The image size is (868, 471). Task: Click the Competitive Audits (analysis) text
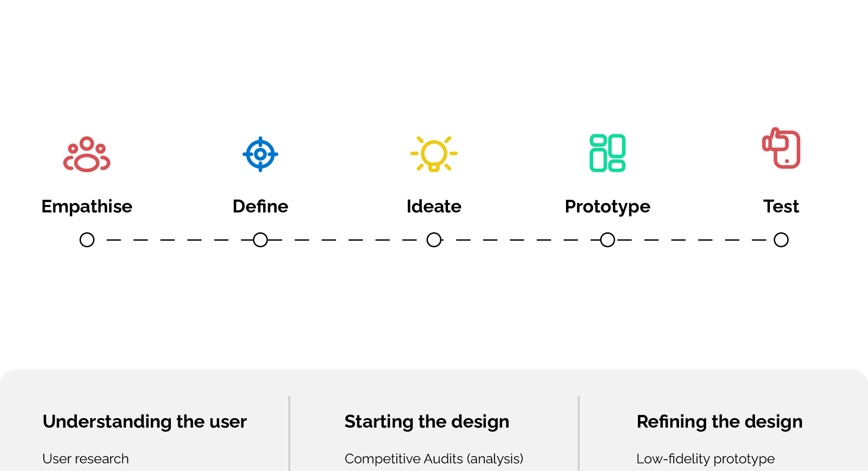[x=434, y=459]
